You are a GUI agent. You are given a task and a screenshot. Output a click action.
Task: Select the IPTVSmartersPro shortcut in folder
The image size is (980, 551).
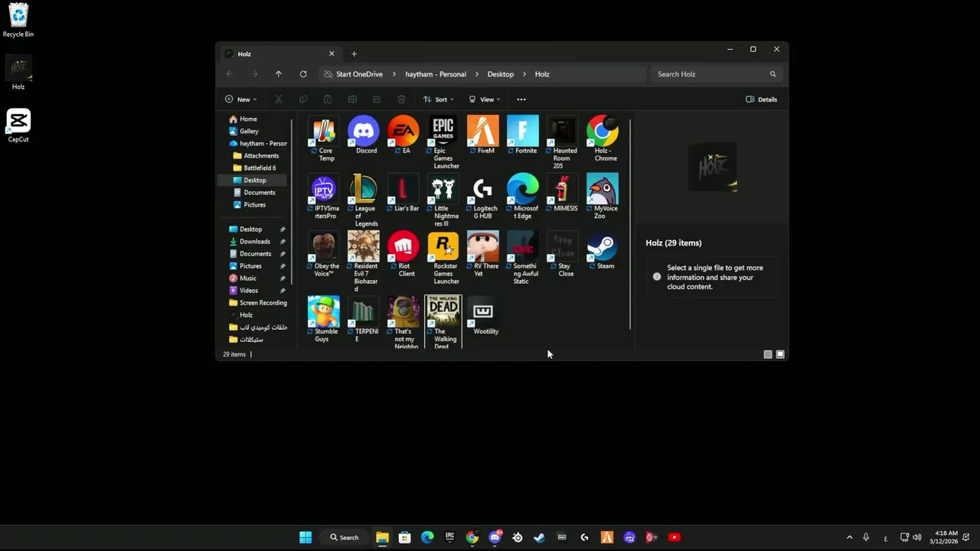[324, 197]
